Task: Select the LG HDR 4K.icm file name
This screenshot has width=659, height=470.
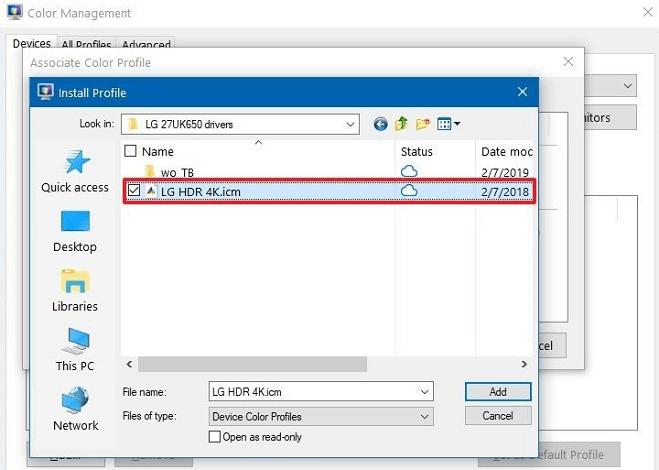Action: point(200,192)
